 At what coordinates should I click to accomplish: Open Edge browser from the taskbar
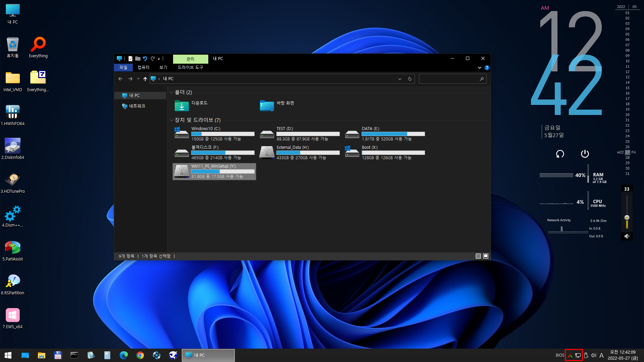(124, 355)
